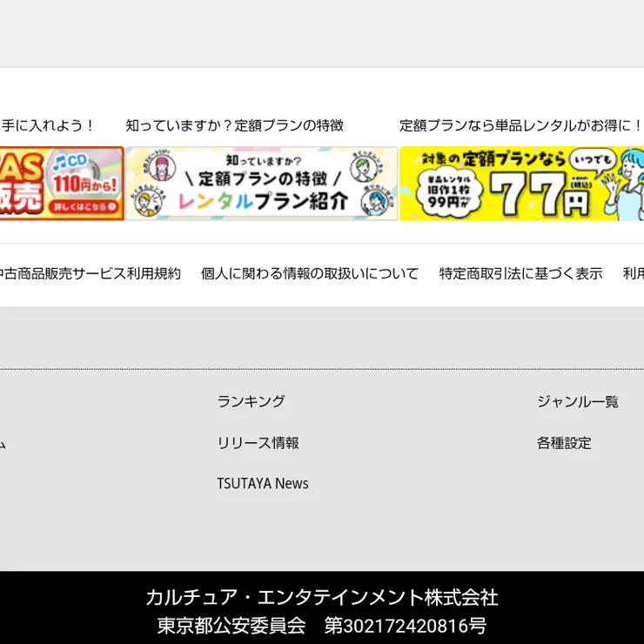644x644 pixels.
Task: Select caption 知っていますか？定額プランの特徴
Action: point(234,125)
